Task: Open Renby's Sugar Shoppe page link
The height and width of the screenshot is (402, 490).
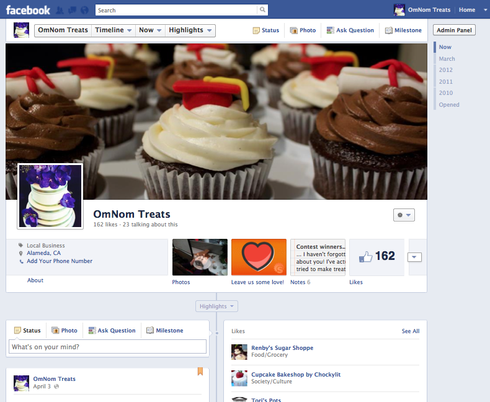Action: coord(282,348)
